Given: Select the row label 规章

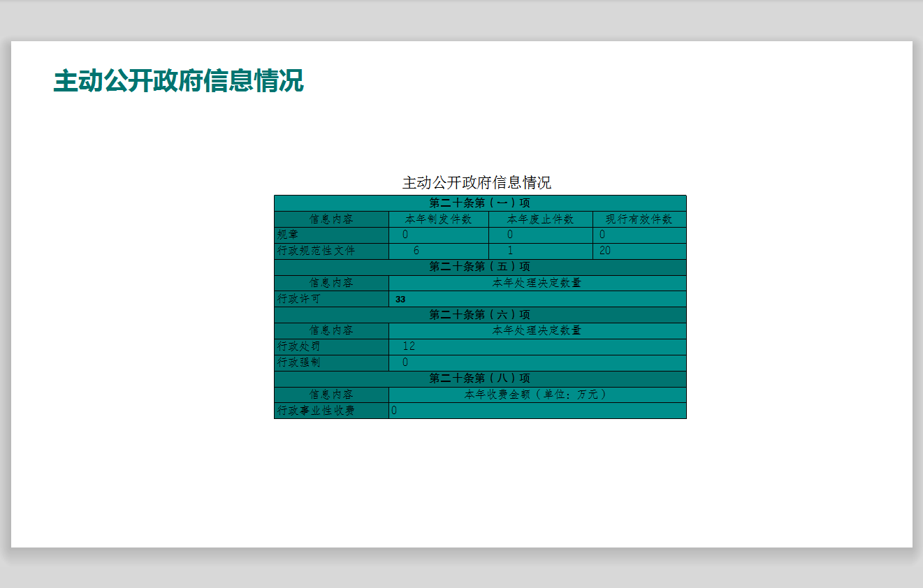Looking at the screenshot, I should [288, 235].
